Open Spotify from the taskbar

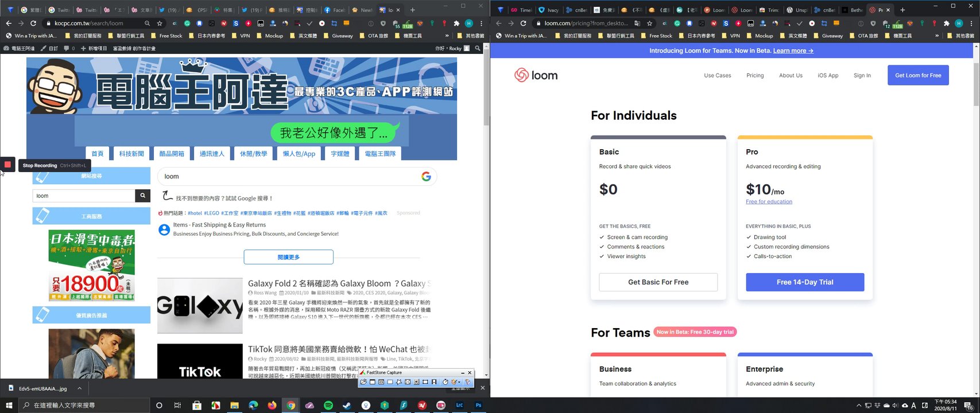pos(328,405)
